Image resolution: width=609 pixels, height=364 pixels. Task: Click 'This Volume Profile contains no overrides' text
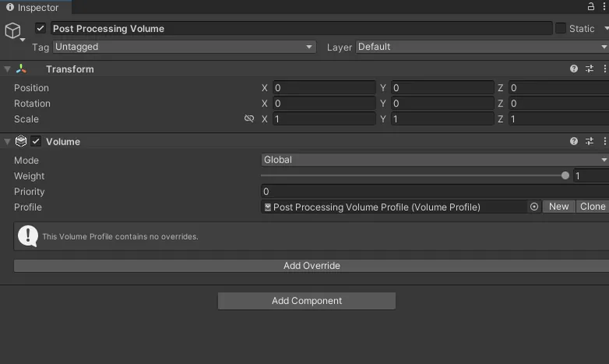coord(120,236)
